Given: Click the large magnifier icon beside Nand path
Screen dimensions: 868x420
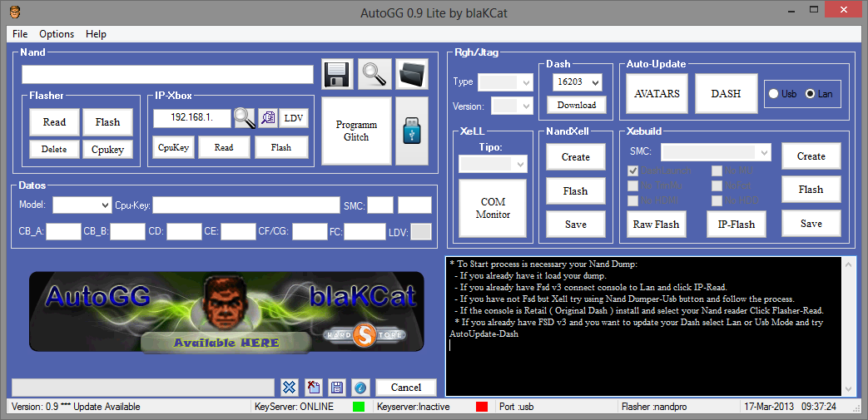Looking at the screenshot, I should (x=374, y=74).
